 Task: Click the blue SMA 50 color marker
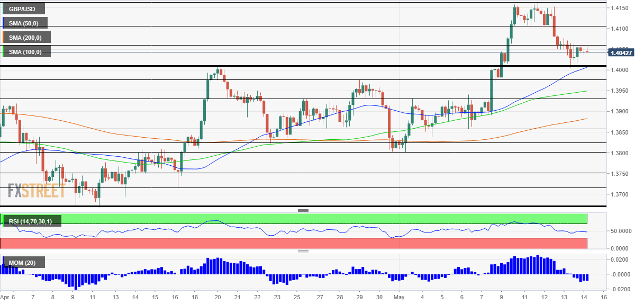click(x=4, y=23)
